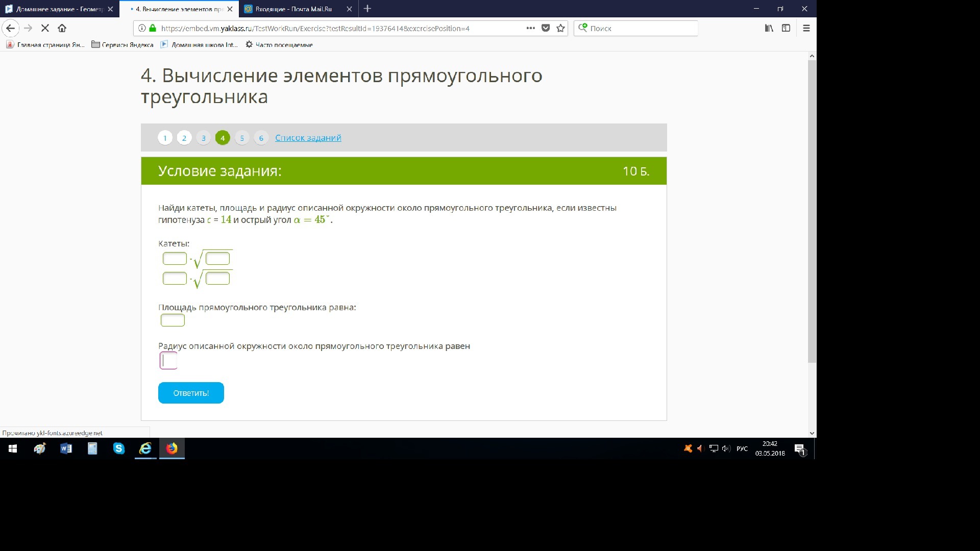The height and width of the screenshot is (551, 980).
Task: Bookmark this page with star icon
Action: point(560,28)
